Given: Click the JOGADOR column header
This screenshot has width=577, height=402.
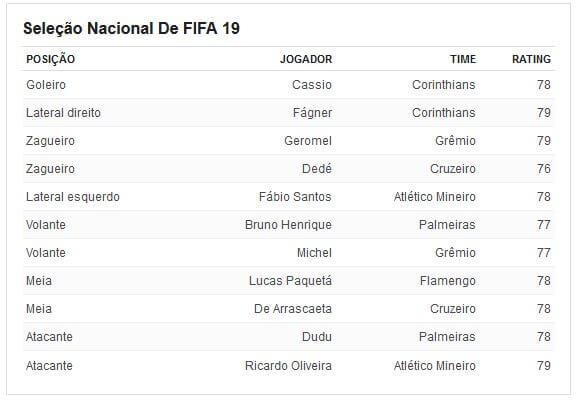Looking at the screenshot, I should 306,59.
